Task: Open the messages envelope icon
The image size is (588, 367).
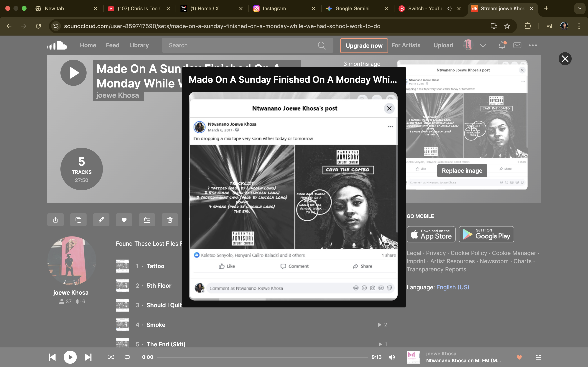Action: tap(517, 45)
